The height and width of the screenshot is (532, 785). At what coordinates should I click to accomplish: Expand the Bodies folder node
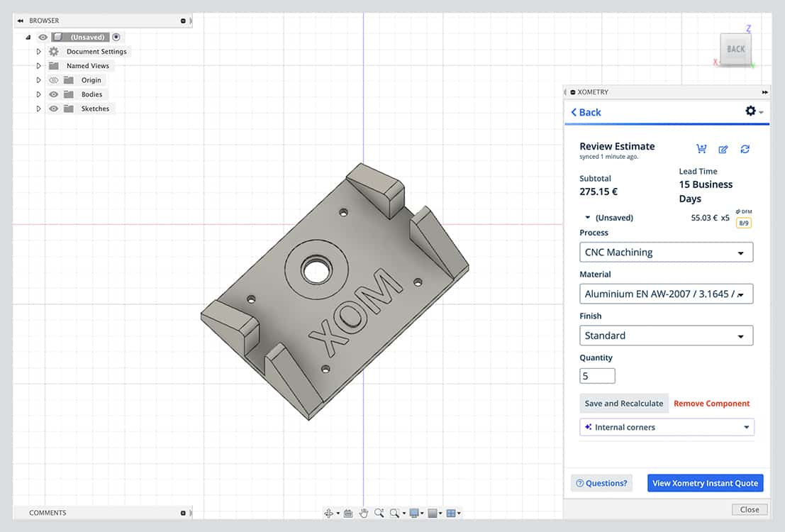tap(38, 94)
